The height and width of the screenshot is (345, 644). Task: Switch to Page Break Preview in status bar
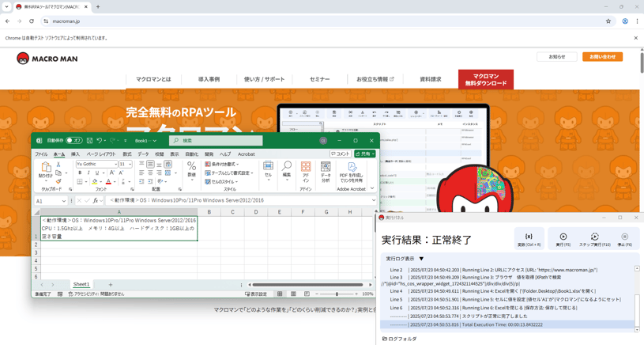pos(307,294)
